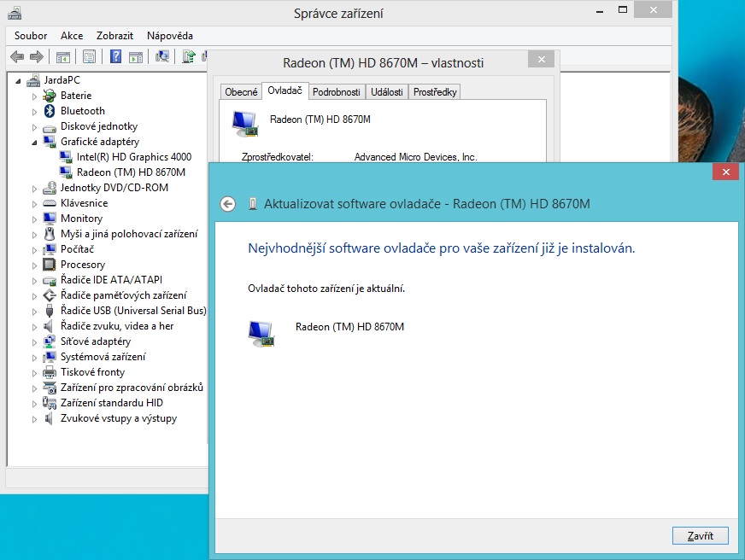The height and width of the screenshot is (560, 745).
Task: Select the Zařízení standardu HID entry
Action: (112, 403)
